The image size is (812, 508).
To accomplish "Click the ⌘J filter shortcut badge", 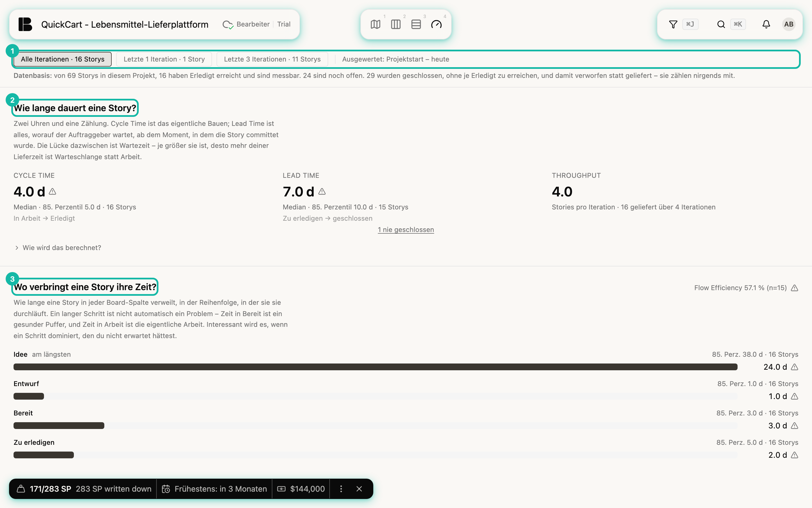I will pos(690,24).
